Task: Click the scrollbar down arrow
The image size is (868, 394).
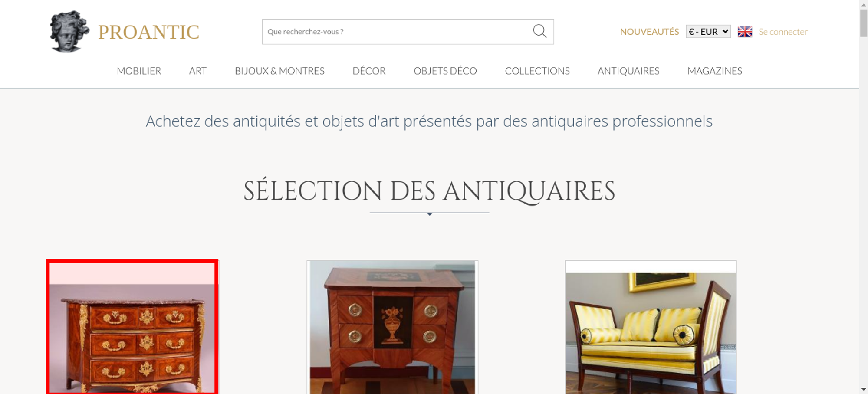Action: (x=863, y=389)
